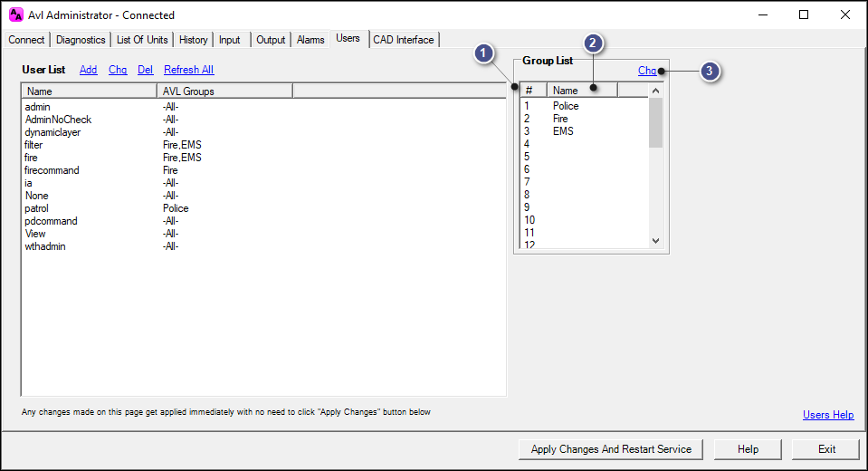Click the Refresh All link

point(189,70)
